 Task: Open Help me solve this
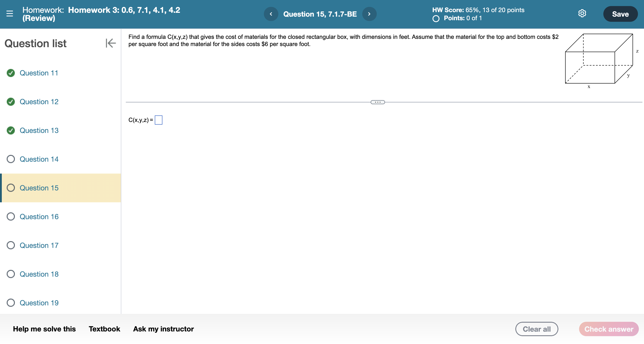44,329
